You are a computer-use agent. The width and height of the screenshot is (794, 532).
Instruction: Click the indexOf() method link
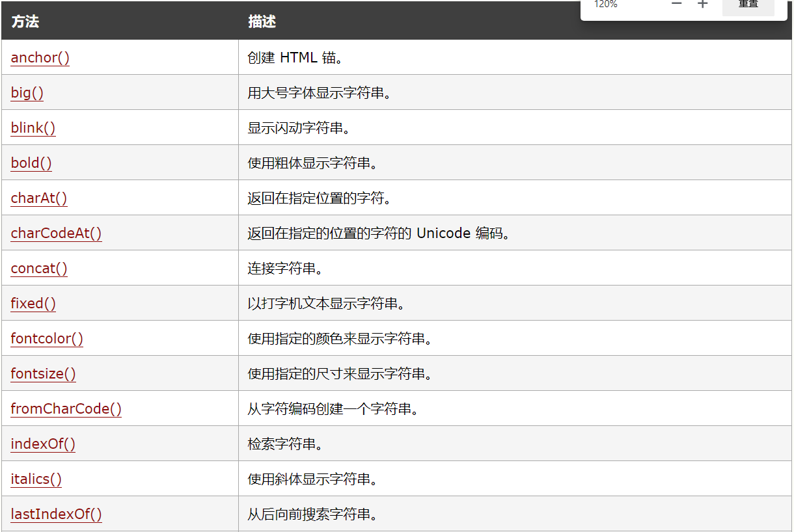[x=43, y=444]
